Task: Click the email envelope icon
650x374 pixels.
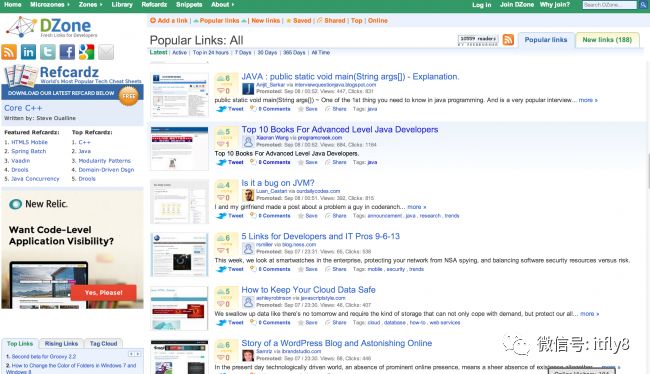Action: coord(106,52)
